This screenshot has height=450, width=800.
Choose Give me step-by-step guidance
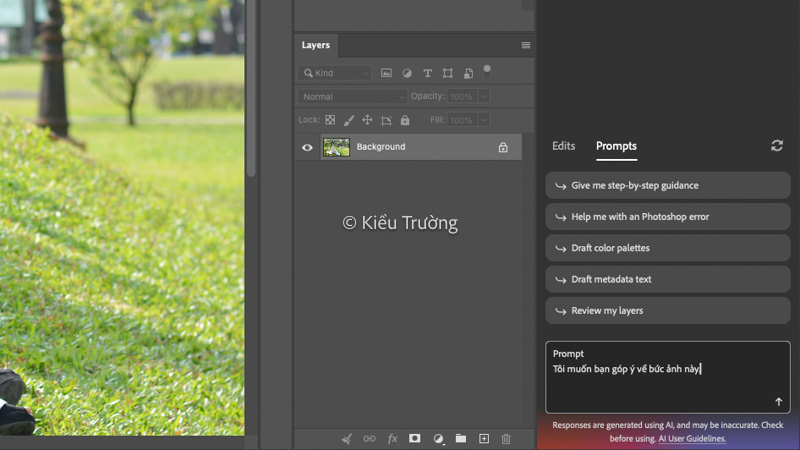click(668, 186)
